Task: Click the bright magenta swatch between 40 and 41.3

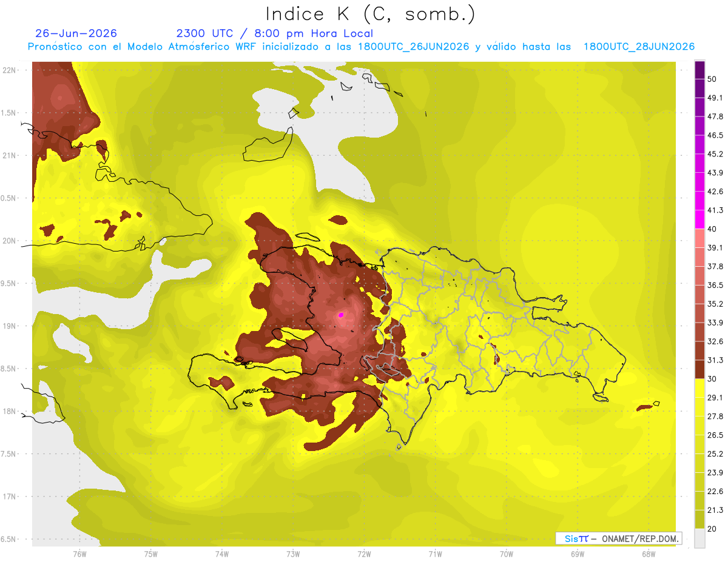Action: pos(699,219)
